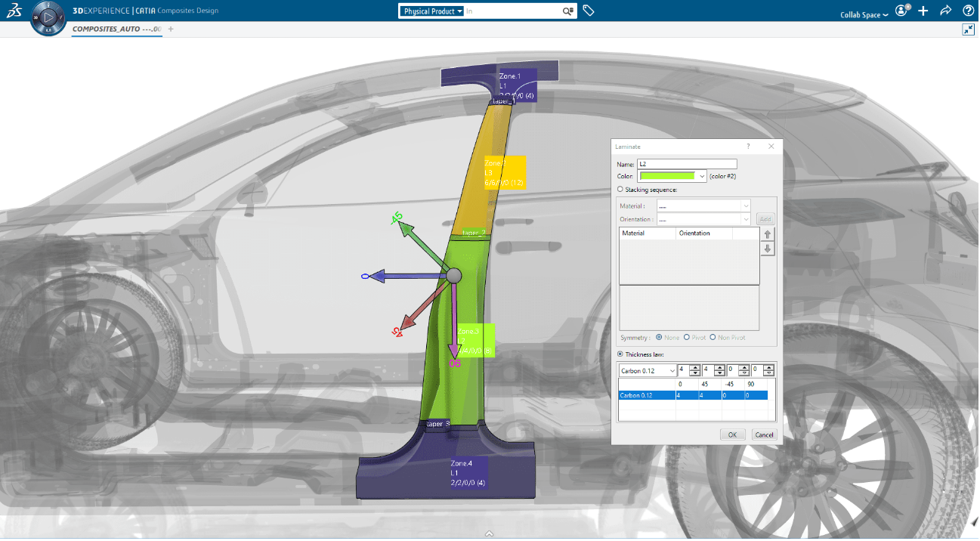Click the Laminate dialog help question mark

[x=748, y=147]
